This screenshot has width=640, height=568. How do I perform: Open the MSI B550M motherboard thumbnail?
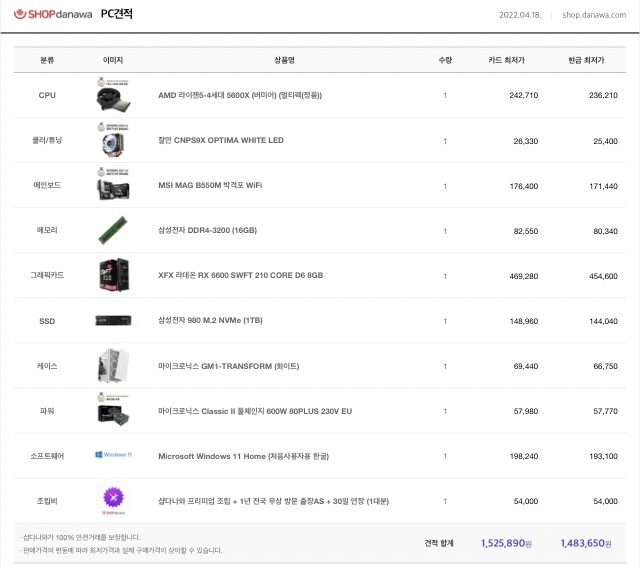point(113,185)
